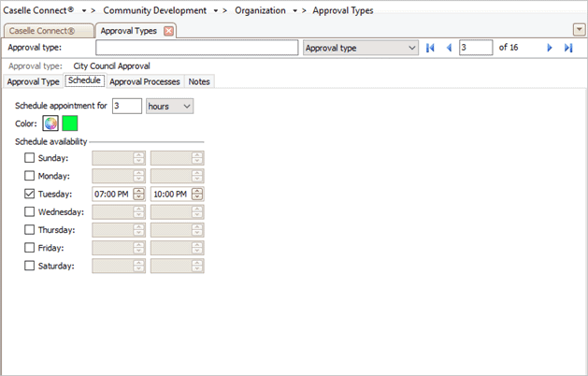Click the Approval type search field
The width and height of the screenshot is (588, 376).
pyautogui.click(x=196, y=48)
